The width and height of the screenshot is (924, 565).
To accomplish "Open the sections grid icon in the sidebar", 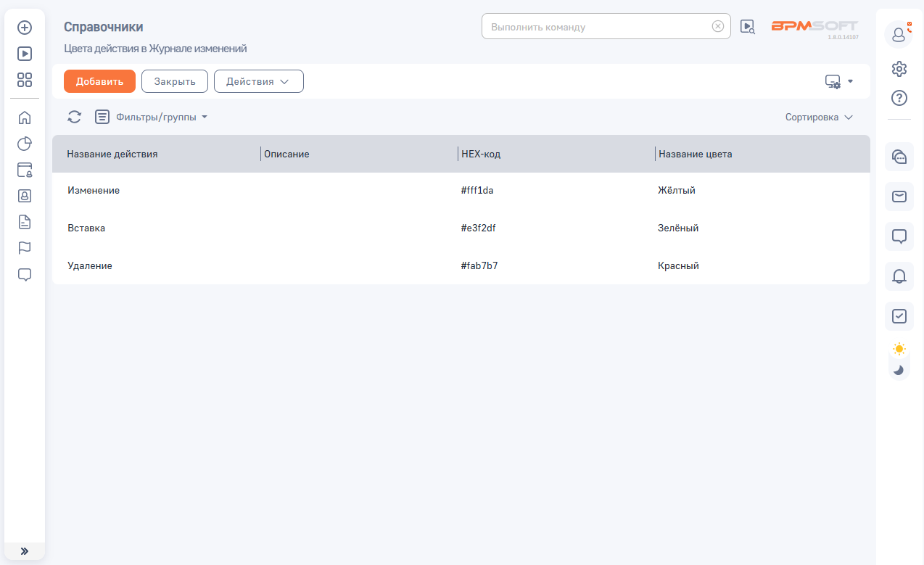I will (x=25, y=80).
